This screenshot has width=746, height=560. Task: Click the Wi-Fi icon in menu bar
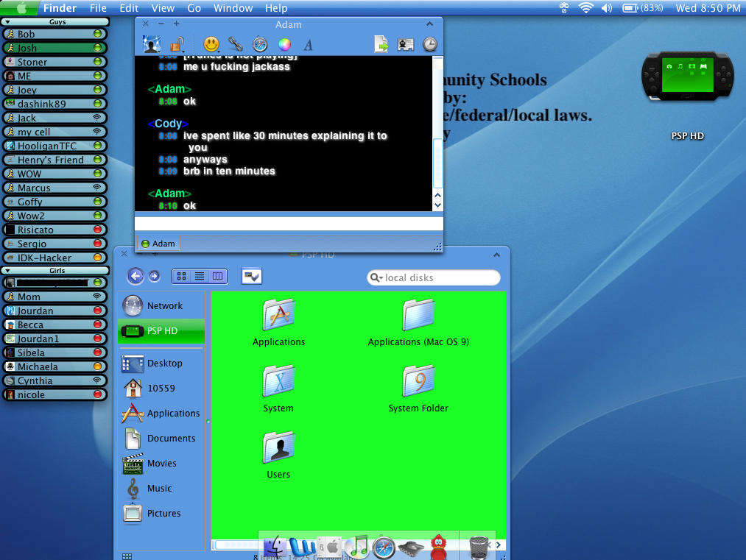[x=585, y=7]
